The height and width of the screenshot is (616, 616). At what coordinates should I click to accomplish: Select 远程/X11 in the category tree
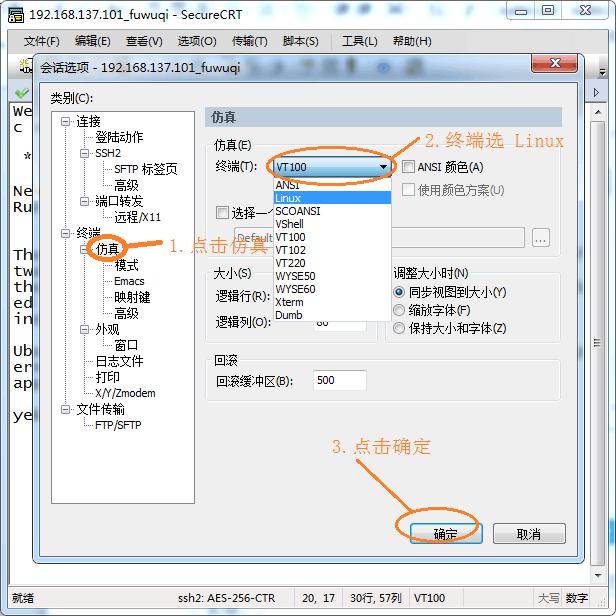138,217
